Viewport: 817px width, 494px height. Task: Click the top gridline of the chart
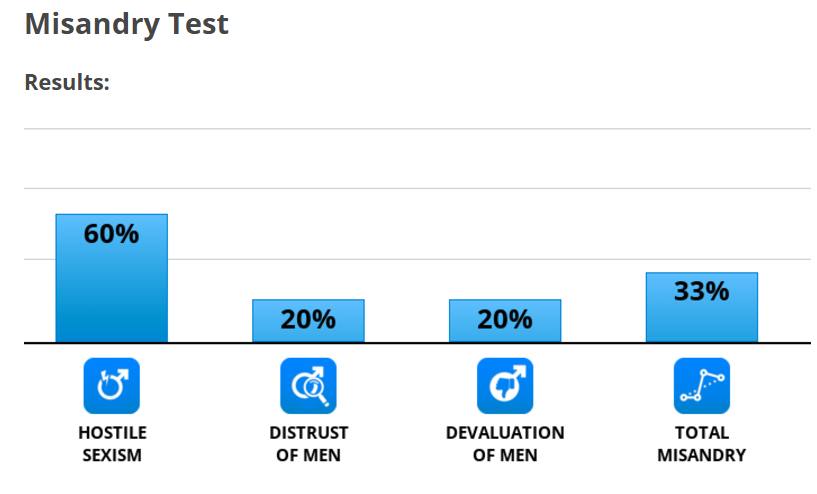(x=417, y=129)
